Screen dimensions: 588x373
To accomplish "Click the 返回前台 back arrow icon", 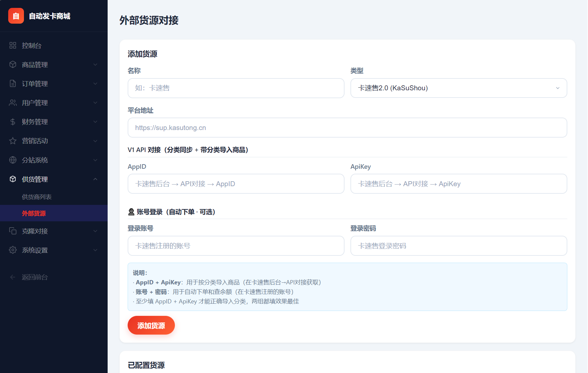I will click(13, 277).
